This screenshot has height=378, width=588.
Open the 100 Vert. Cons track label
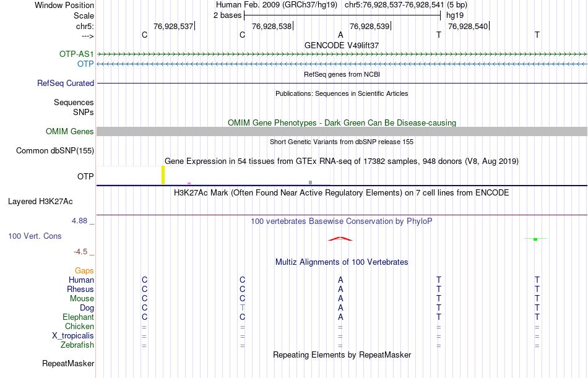coord(35,236)
